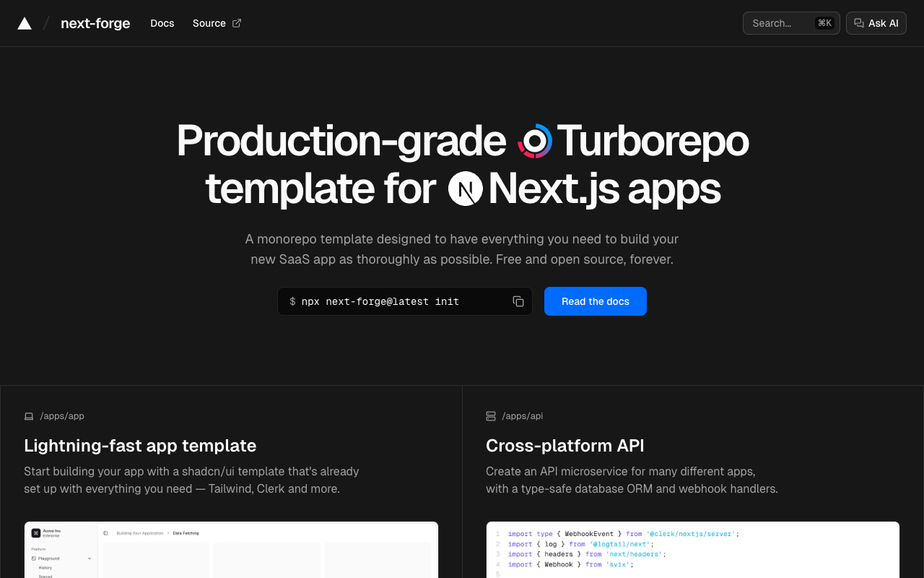Click the laptop icon beside /apps/app
The height and width of the screenshot is (578, 924).
pyautogui.click(x=29, y=416)
